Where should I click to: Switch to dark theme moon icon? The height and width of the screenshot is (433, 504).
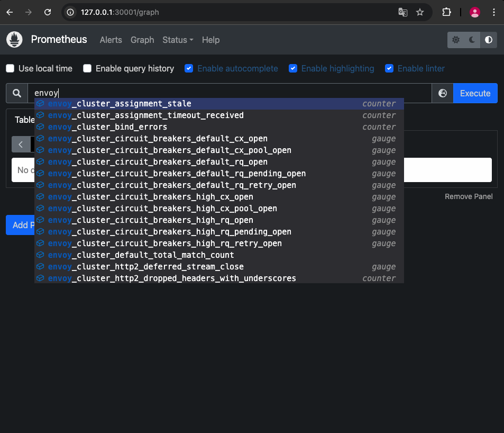(472, 40)
